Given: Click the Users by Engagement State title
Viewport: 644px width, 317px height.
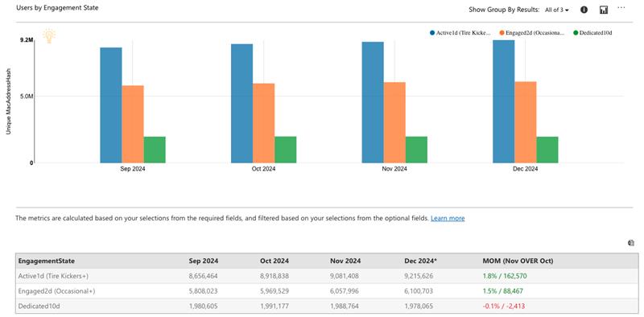Looking at the screenshot, I should point(57,8).
